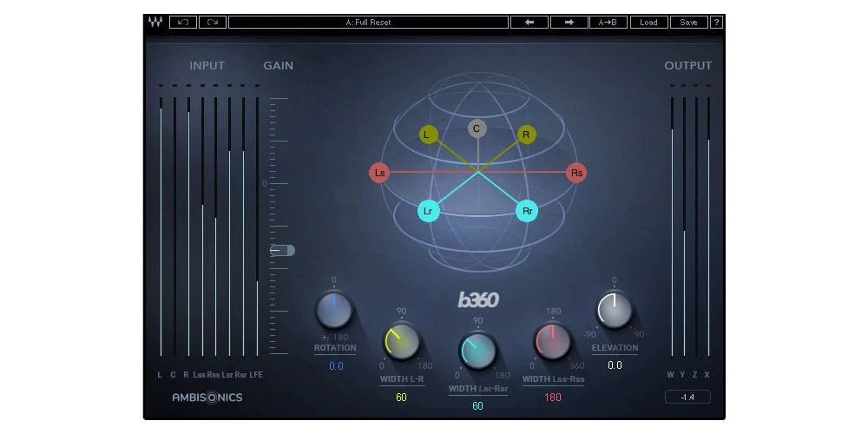Click the GAIN heading
Image resolution: width=868 pixels, height=434 pixels.
tap(279, 65)
